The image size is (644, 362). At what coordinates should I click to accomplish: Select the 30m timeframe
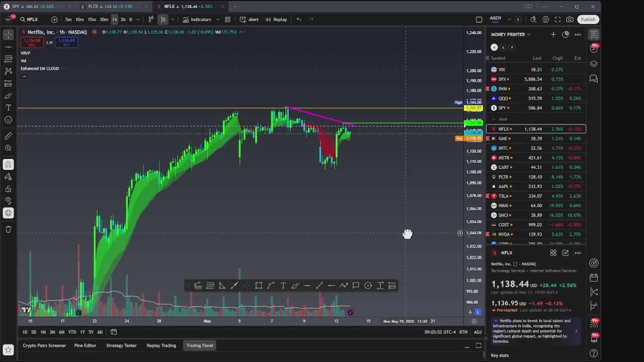pyautogui.click(x=104, y=19)
